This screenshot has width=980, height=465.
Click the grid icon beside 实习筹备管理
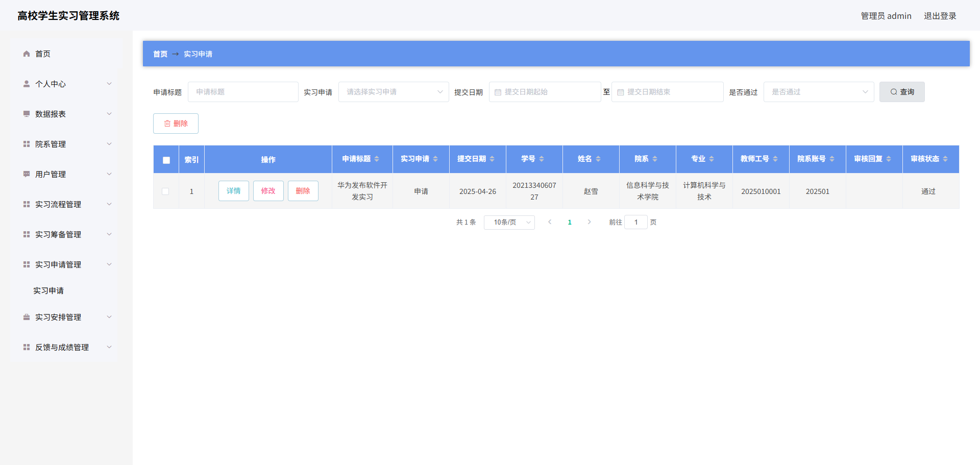click(27, 234)
